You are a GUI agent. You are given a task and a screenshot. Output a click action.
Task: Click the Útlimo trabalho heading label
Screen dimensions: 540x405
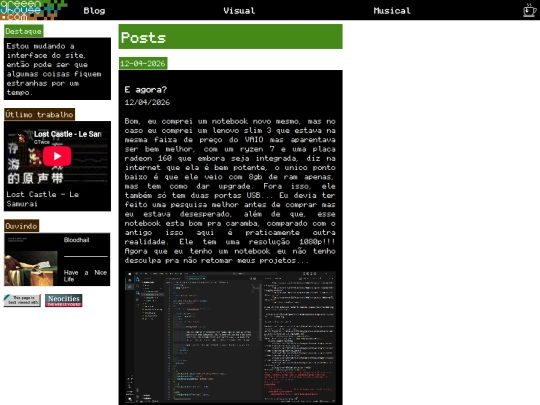39,114
